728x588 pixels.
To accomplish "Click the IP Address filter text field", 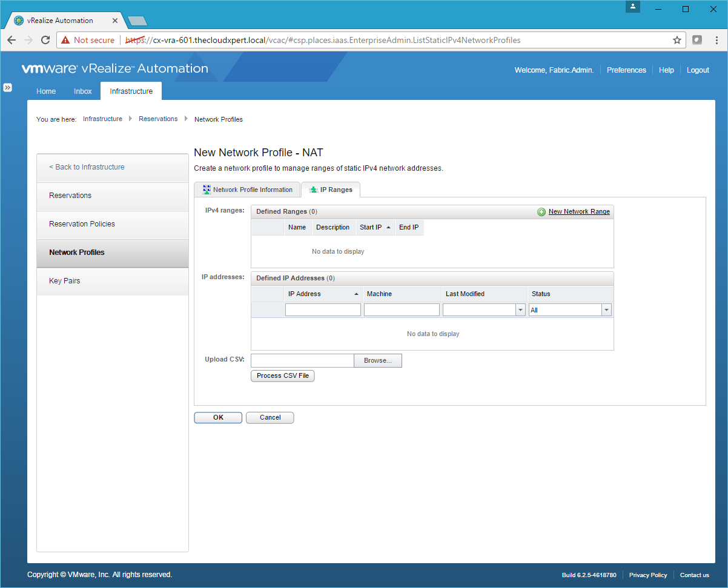I will point(323,310).
